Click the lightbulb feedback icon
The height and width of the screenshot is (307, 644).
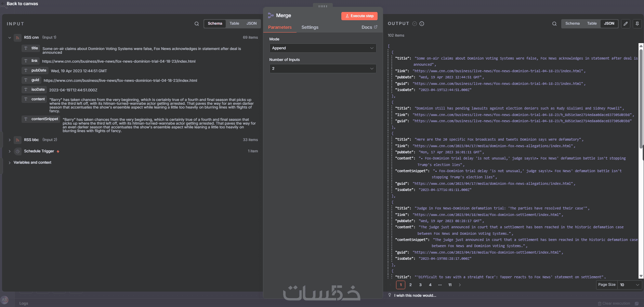(x=390, y=295)
